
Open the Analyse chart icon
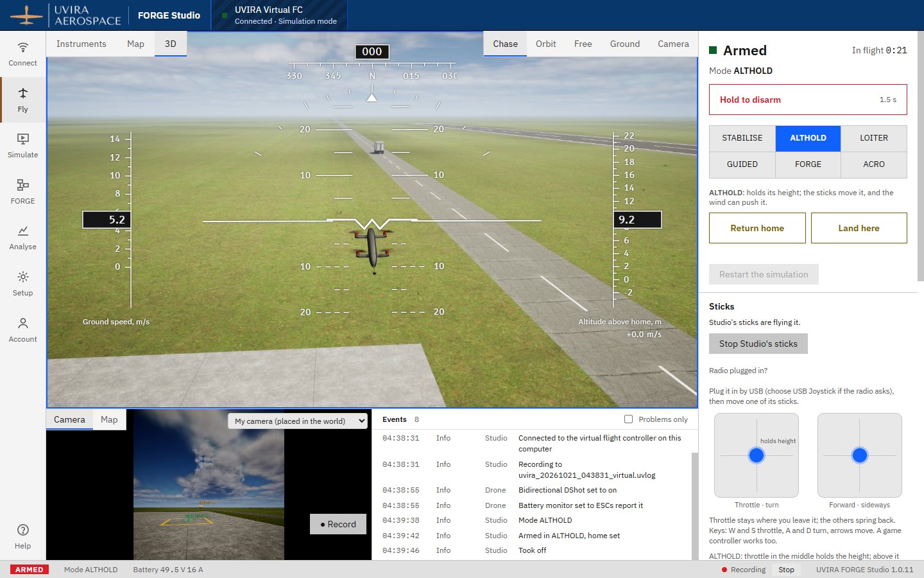pyautogui.click(x=23, y=231)
